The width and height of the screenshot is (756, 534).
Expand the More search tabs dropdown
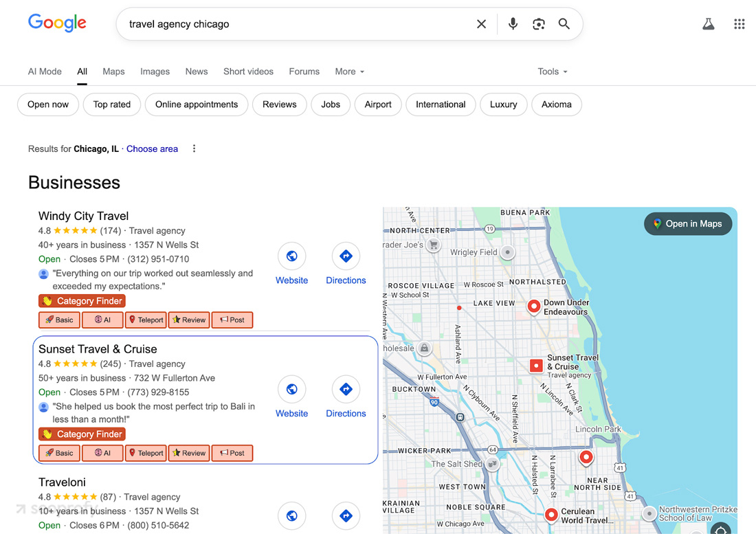[x=349, y=71]
